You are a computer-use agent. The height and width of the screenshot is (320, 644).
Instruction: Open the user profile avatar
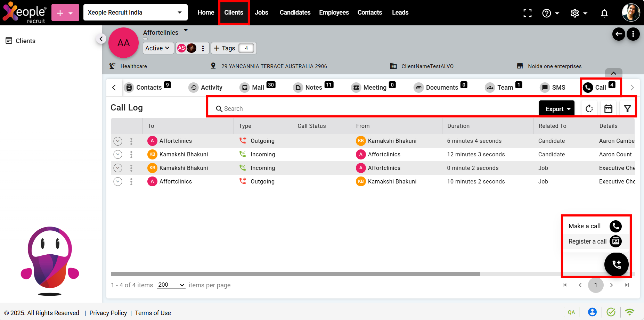tap(631, 13)
